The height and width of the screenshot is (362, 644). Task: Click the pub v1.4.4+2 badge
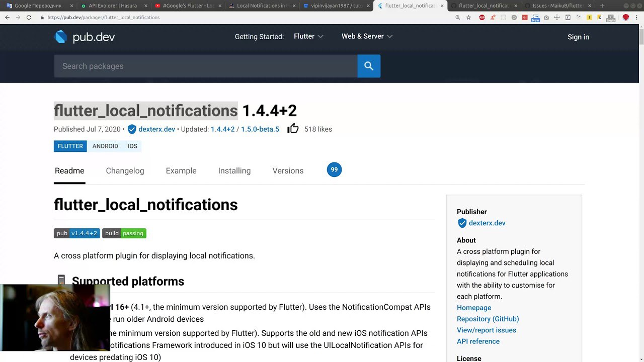pyautogui.click(x=77, y=233)
